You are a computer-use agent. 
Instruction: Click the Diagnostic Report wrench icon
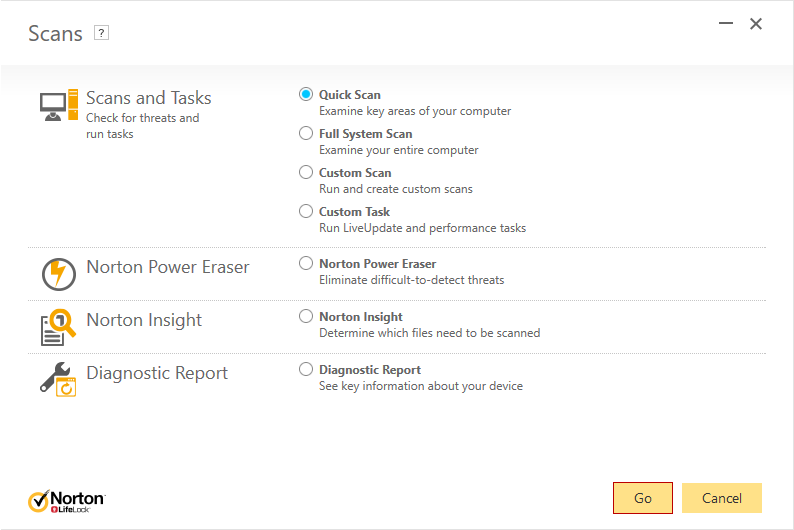pyautogui.click(x=58, y=379)
